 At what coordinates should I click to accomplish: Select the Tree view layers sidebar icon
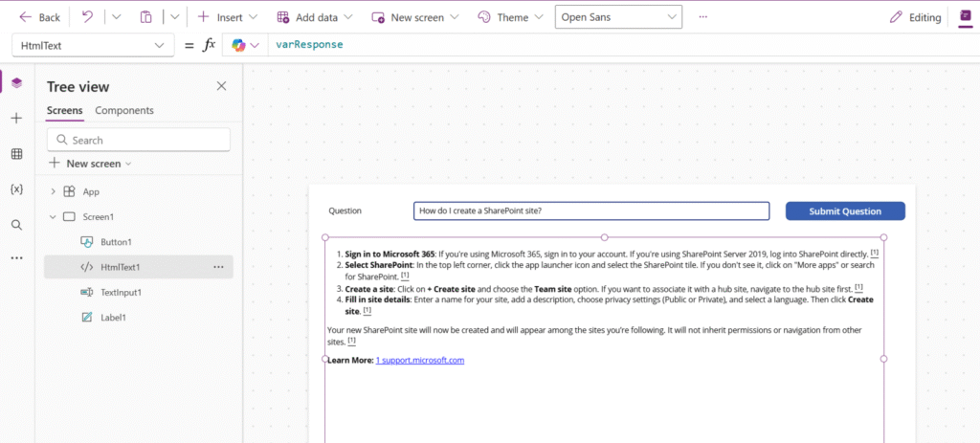point(17,82)
